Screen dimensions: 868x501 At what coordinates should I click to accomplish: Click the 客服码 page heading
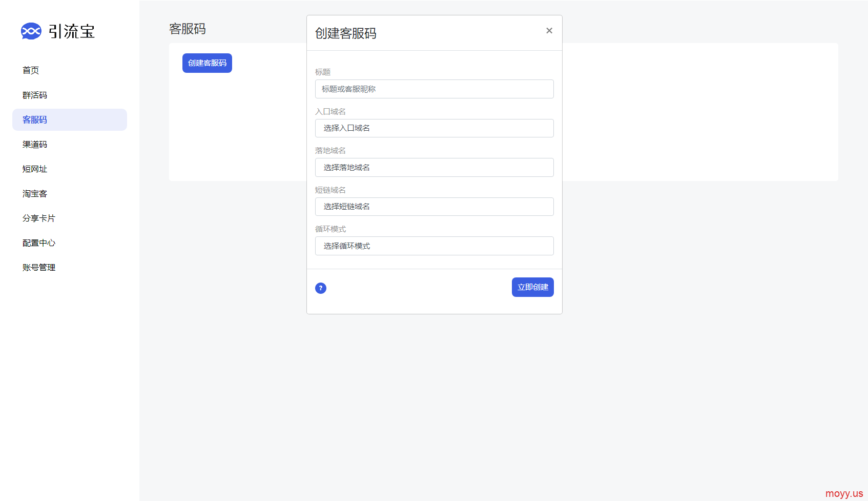coord(188,29)
